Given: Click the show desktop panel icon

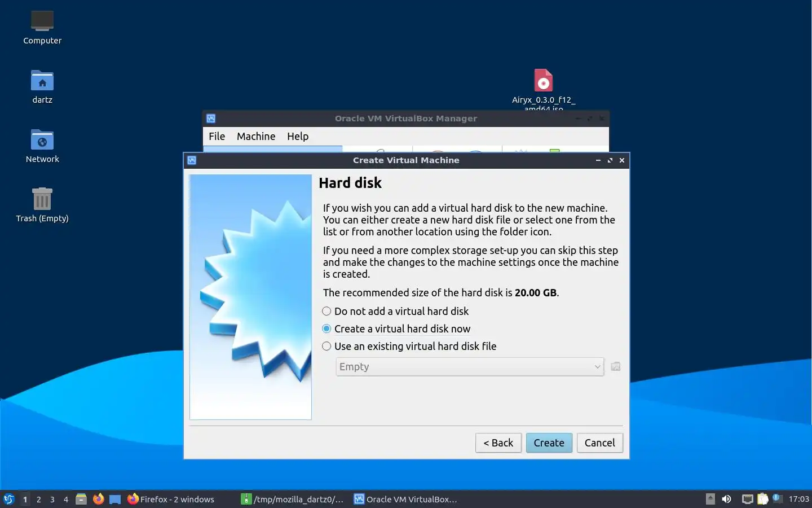Looking at the screenshot, I should coord(115,499).
